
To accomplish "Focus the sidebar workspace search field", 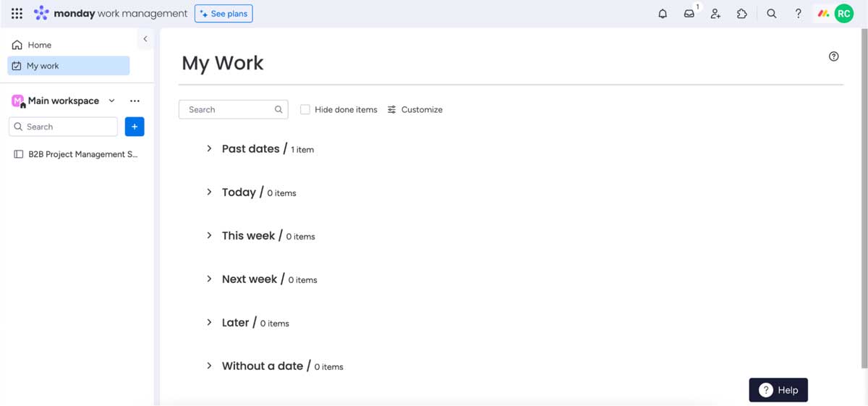I will pyautogui.click(x=64, y=127).
